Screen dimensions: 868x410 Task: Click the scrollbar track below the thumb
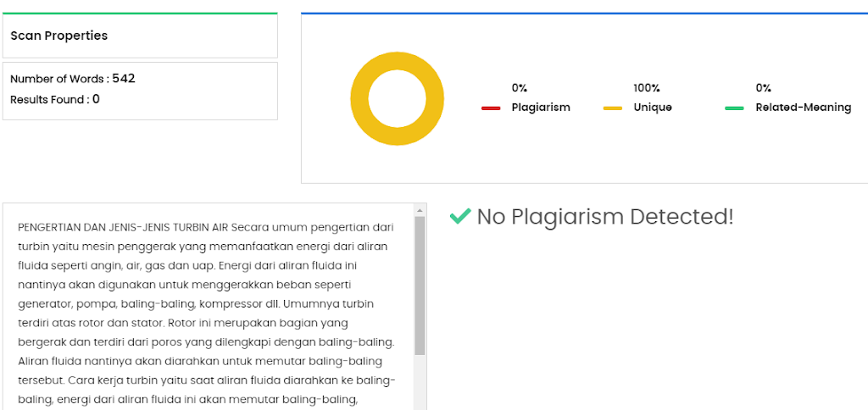tap(420, 381)
